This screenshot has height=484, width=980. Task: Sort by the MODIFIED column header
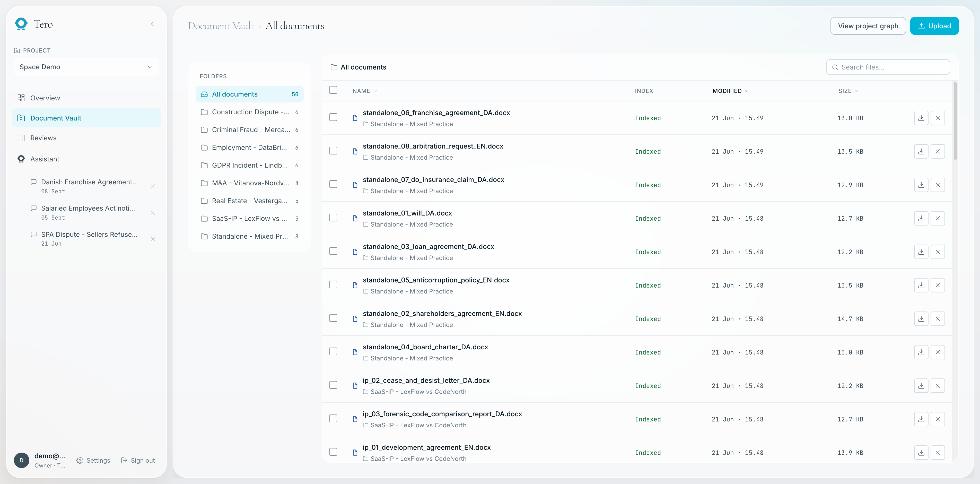730,91
